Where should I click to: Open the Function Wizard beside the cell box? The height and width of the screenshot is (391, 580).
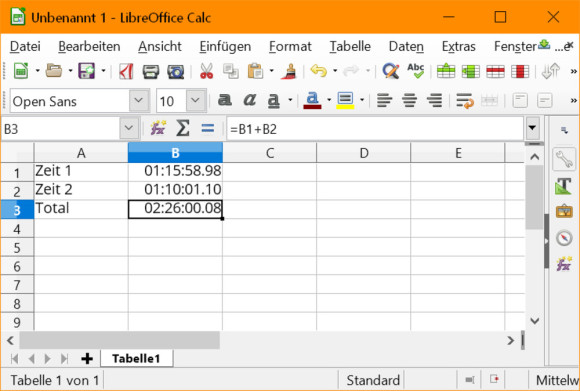pyautogui.click(x=158, y=128)
